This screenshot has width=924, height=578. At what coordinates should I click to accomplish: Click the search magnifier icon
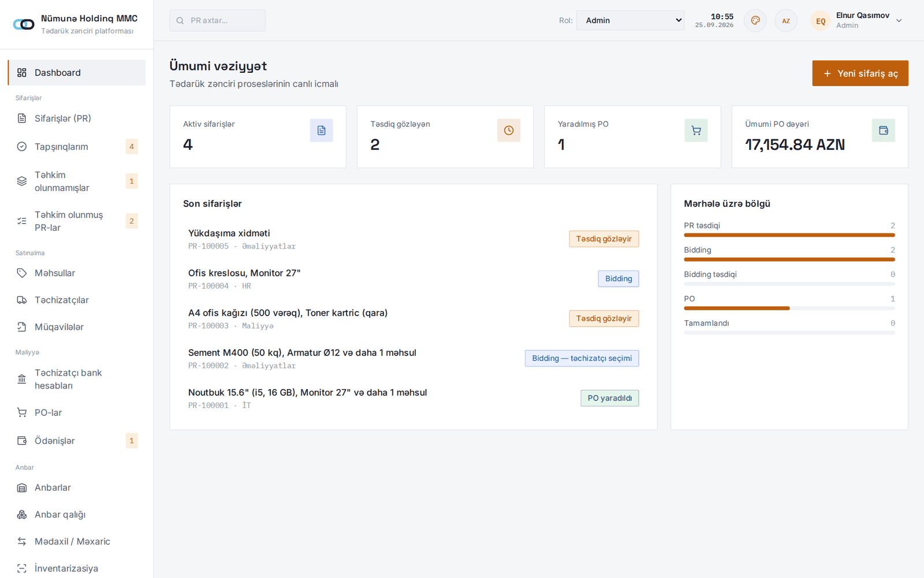180,21
